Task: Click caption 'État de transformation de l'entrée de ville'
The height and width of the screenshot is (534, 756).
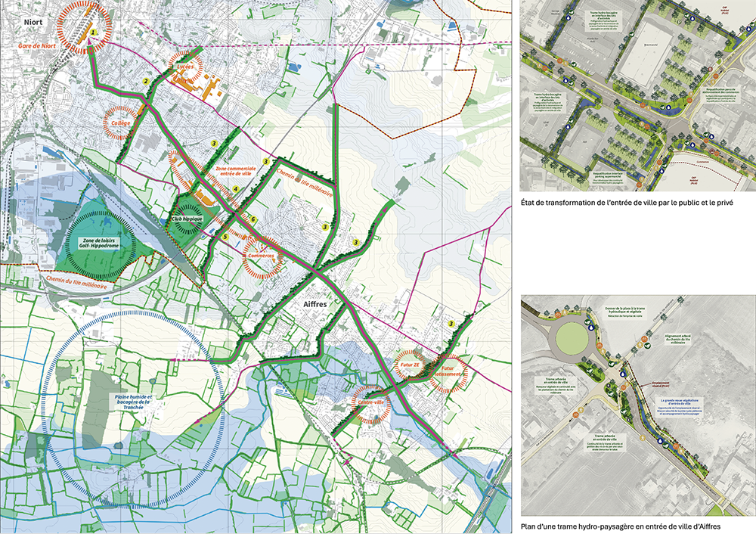Action: (627, 203)
